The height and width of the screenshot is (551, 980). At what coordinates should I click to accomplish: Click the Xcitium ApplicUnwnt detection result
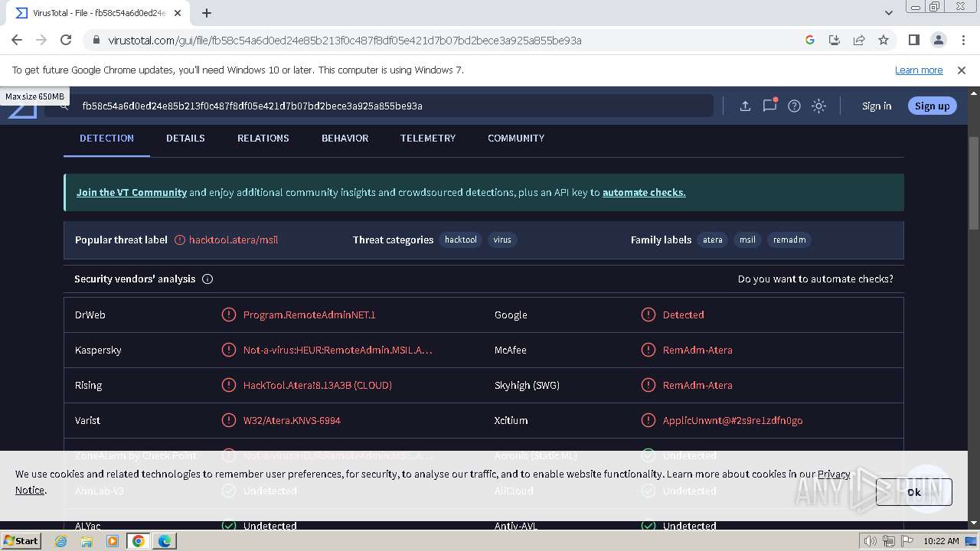click(x=733, y=421)
